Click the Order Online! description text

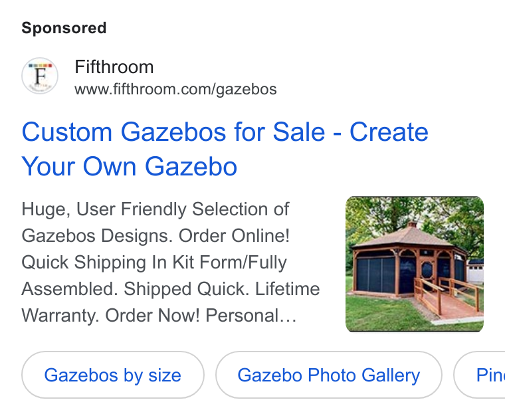tap(234, 236)
